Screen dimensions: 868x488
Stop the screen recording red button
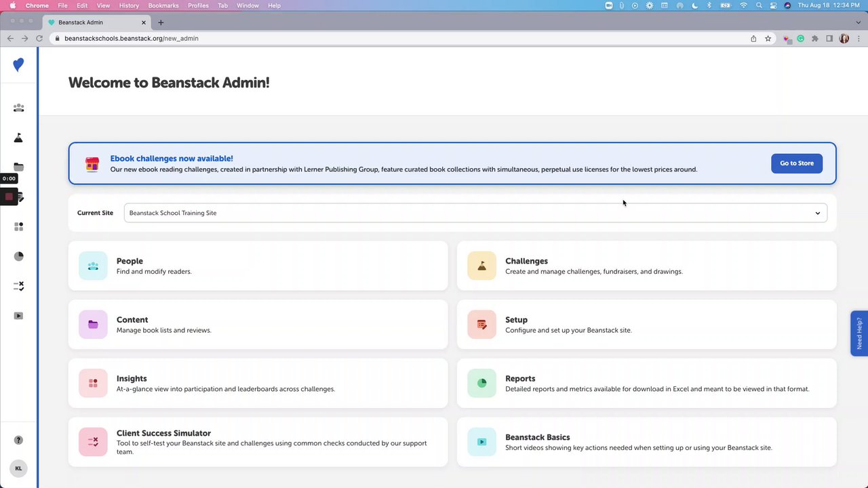(x=9, y=197)
